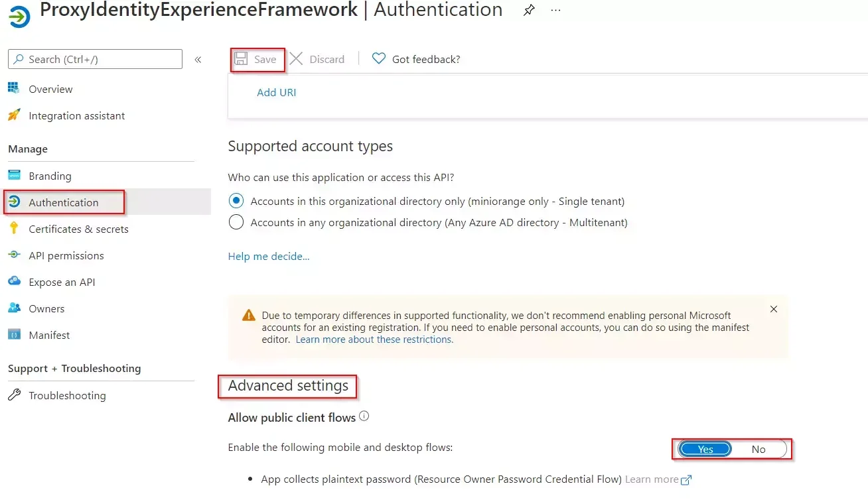Open Owners using the people icon
Image resolution: width=868 pixels, height=500 pixels.
pos(14,308)
